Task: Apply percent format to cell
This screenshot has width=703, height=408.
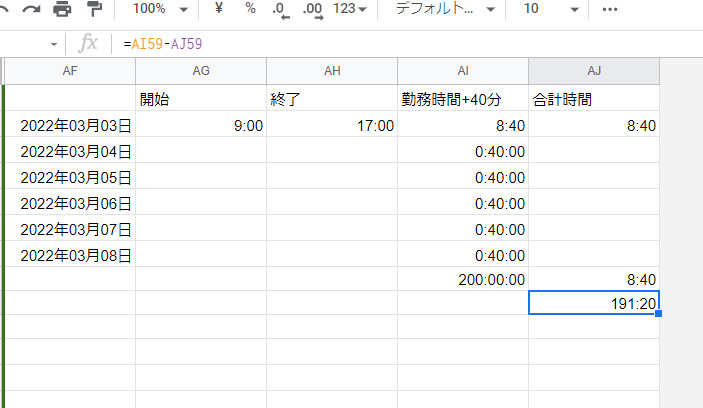Action: pos(250,9)
